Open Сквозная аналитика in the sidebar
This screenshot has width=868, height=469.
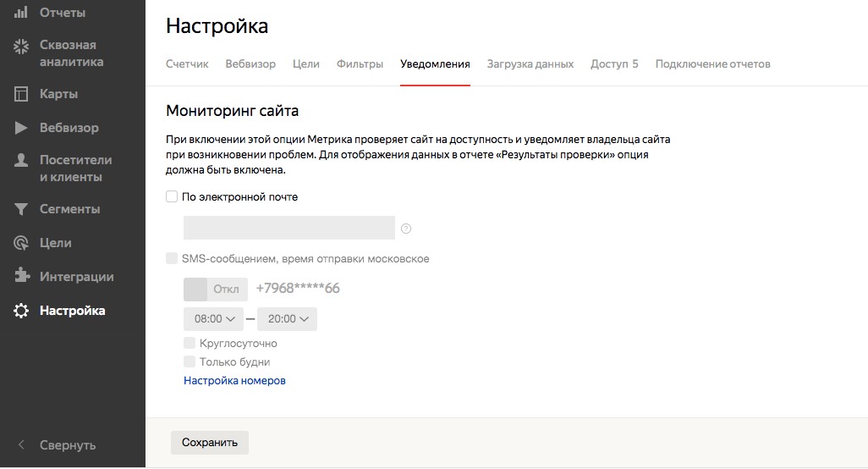pyautogui.click(x=71, y=53)
